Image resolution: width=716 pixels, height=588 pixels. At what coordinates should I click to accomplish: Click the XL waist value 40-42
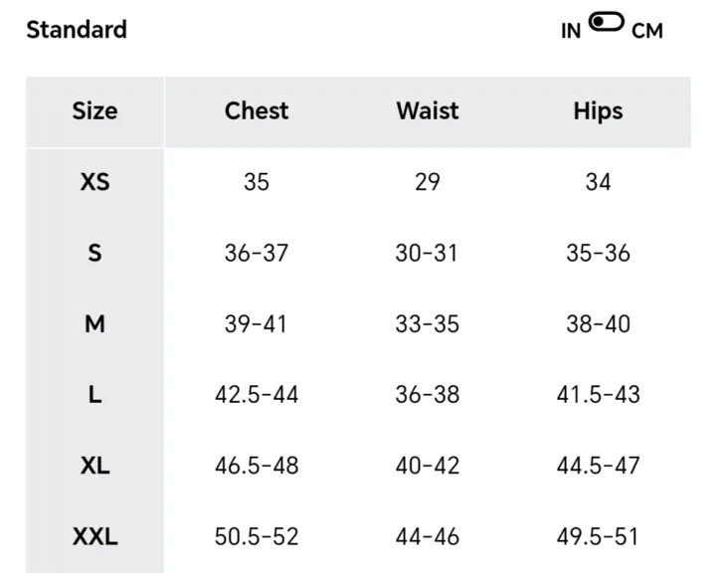428,466
